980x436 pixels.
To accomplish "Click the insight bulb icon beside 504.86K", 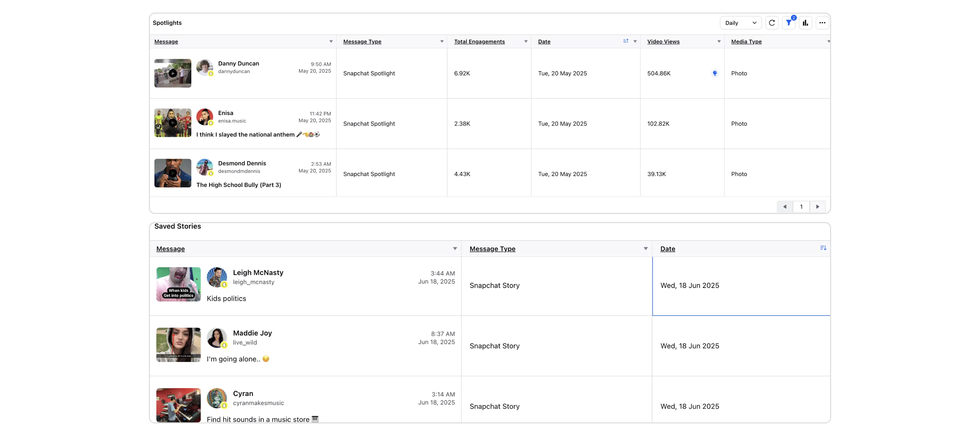I will coord(715,73).
